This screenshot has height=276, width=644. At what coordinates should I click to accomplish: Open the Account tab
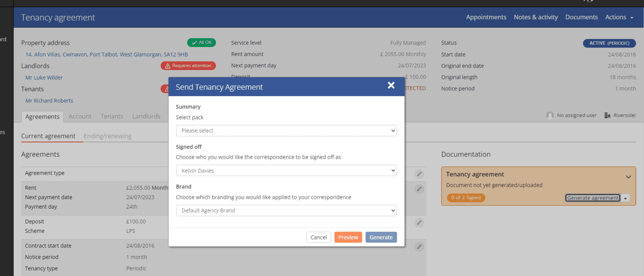tap(80, 116)
